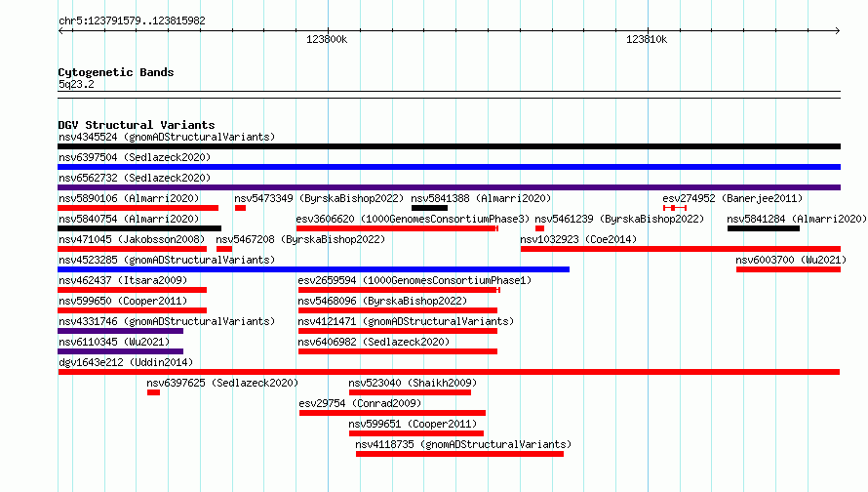Click the nsv4345524 gnomAD black variant bar
This screenshot has height=492, width=868.
click(x=449, y=146)
